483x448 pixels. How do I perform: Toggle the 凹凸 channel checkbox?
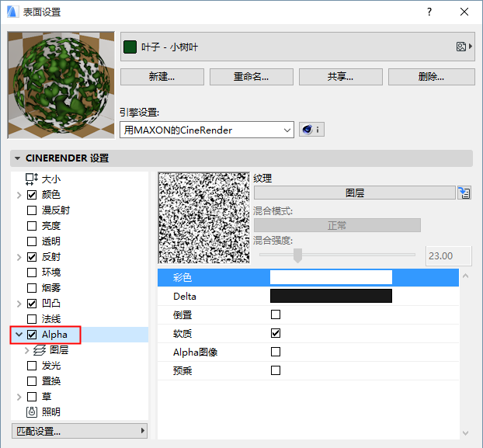tap(32, 304)
